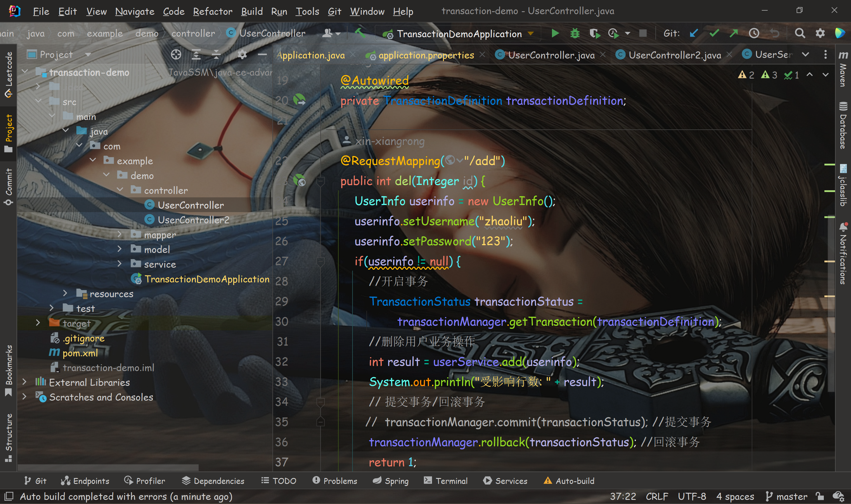Click Collapse All in Project panel
851x504 pixels.
pos(216,55)
